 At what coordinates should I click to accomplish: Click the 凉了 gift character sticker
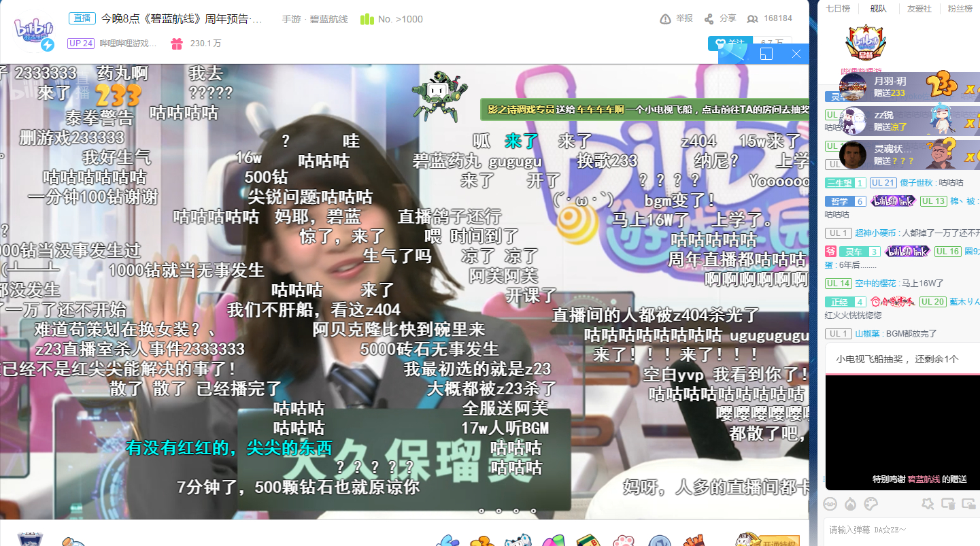click(x=942, y=120)
